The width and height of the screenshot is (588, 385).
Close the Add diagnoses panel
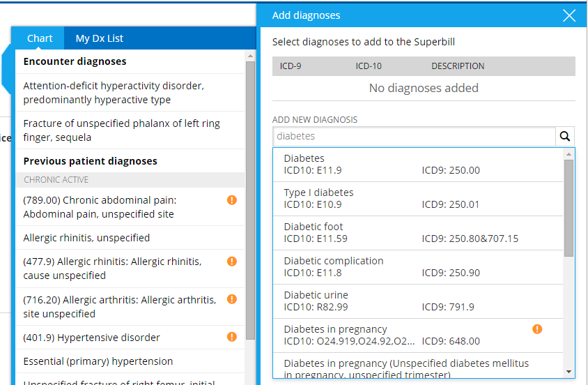[569, 15]
